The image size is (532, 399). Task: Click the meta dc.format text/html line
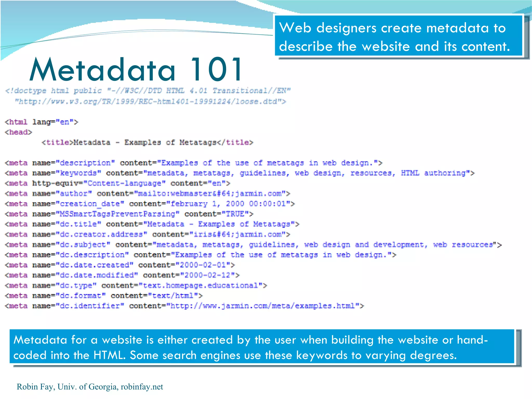pyautogui.click(x=104, y=296)
